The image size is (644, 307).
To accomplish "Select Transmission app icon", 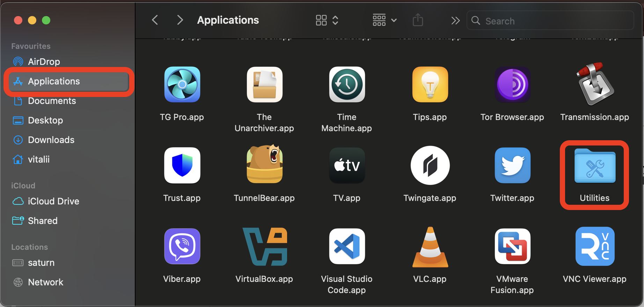I will click(x=595, y=84).
